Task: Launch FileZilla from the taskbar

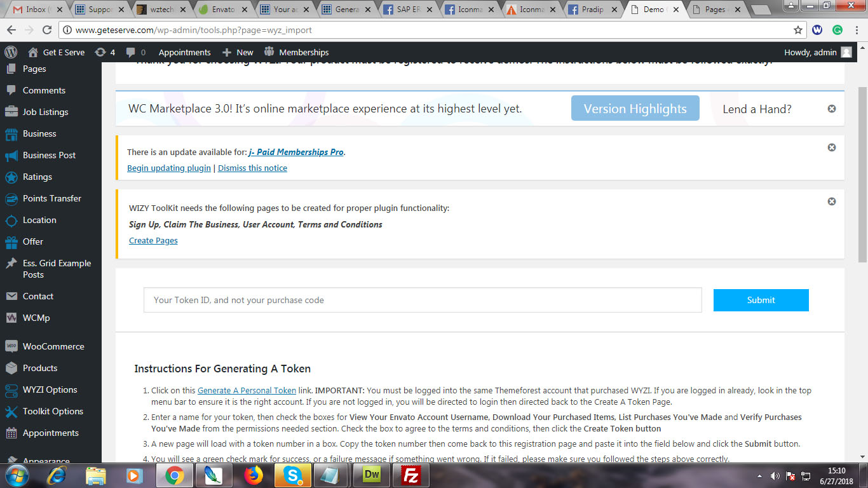Action: (x=410, y=475)
